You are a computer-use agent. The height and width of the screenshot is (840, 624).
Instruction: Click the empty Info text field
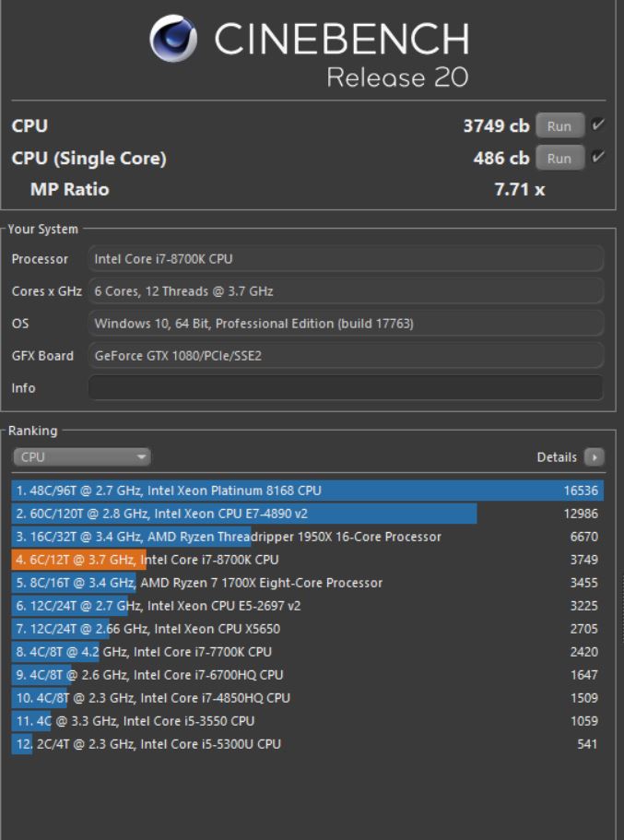[346, 387]
